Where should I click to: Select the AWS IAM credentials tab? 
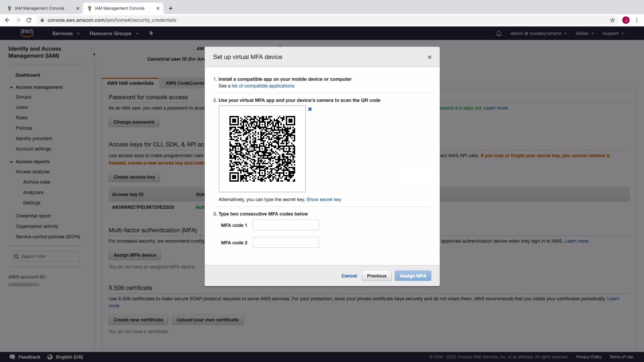[x=130, y=83]
